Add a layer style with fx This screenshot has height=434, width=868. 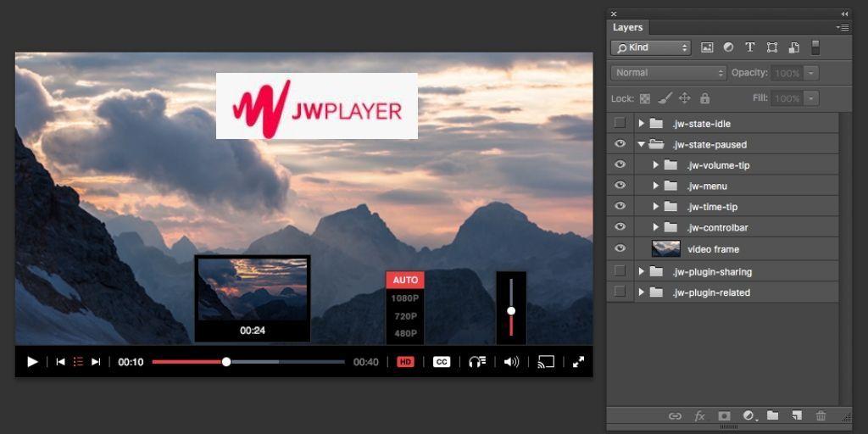click(699, 416)
